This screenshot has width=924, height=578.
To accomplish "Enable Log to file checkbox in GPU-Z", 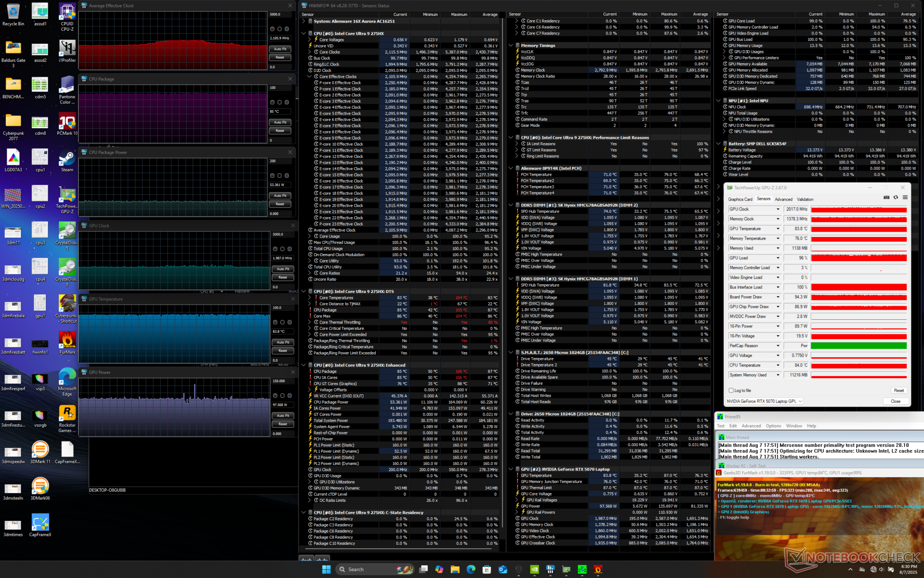I will (731, 391).
